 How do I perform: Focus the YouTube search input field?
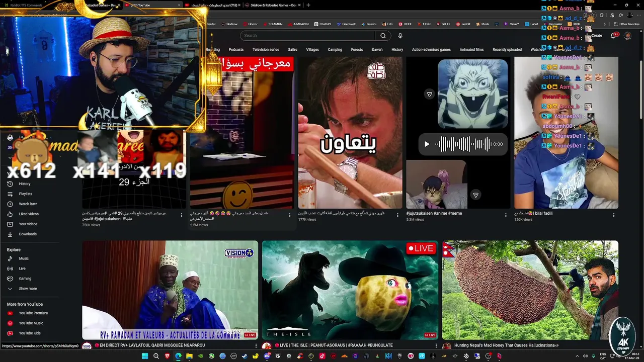click(x=307, y=36)
